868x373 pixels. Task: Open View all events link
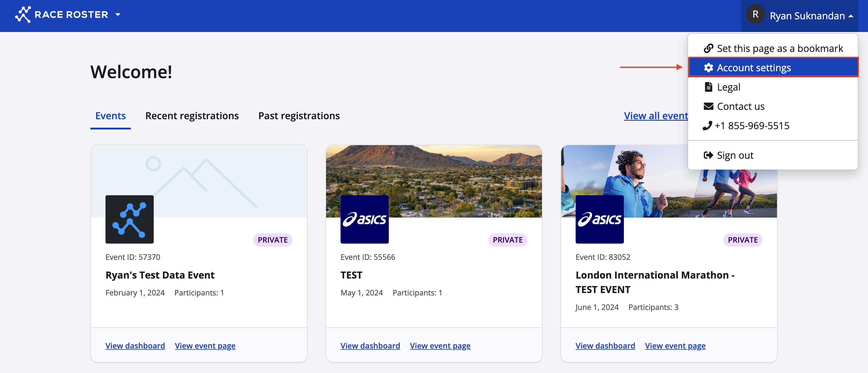(x=656, y=116)
